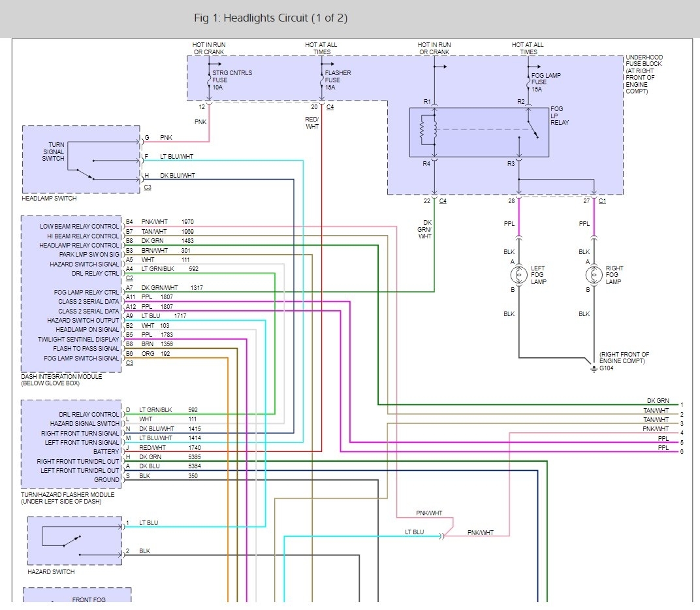This screenshot has height=610, width=700.
Task: Click the Flasher Fuse 15A symbol
Action: click(x=321, y=80)
